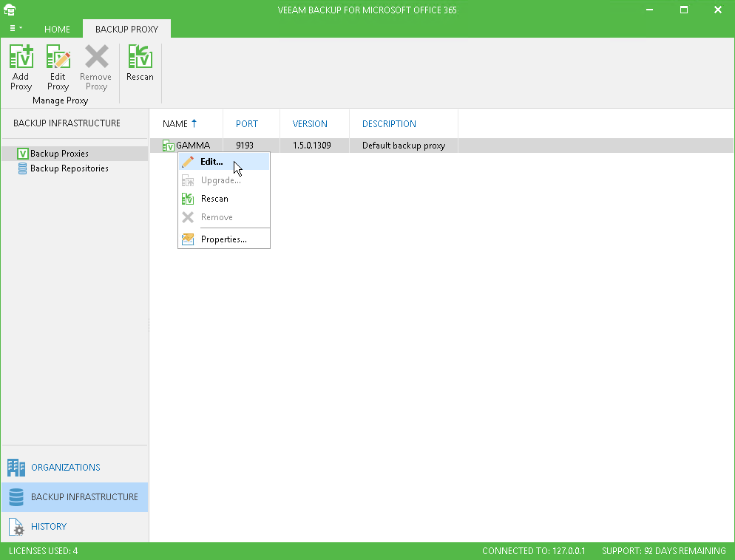Click the Backup Infrastructure database icon
Screen dimensions: 735x560
tap(16, 497)
